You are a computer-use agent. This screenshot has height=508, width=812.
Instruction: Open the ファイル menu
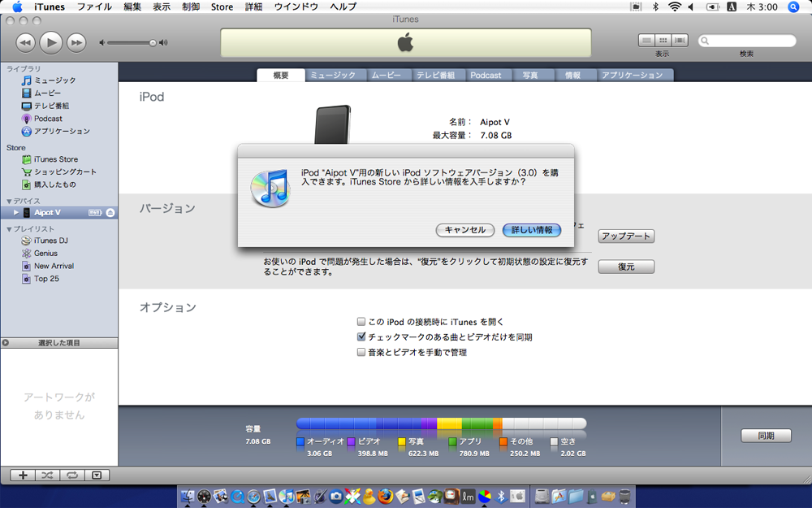[x=94, y=7]
